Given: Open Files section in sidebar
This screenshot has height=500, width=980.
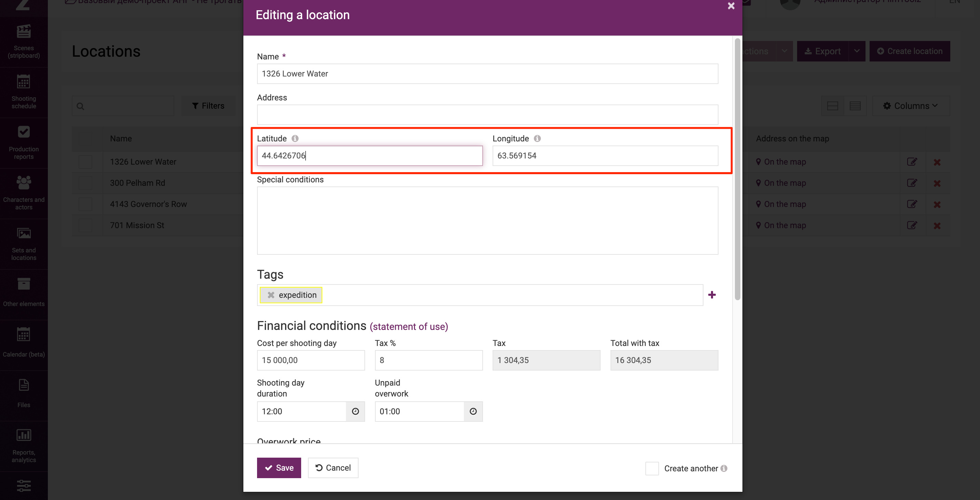Looking at the screenshot, I should point(24,396).
